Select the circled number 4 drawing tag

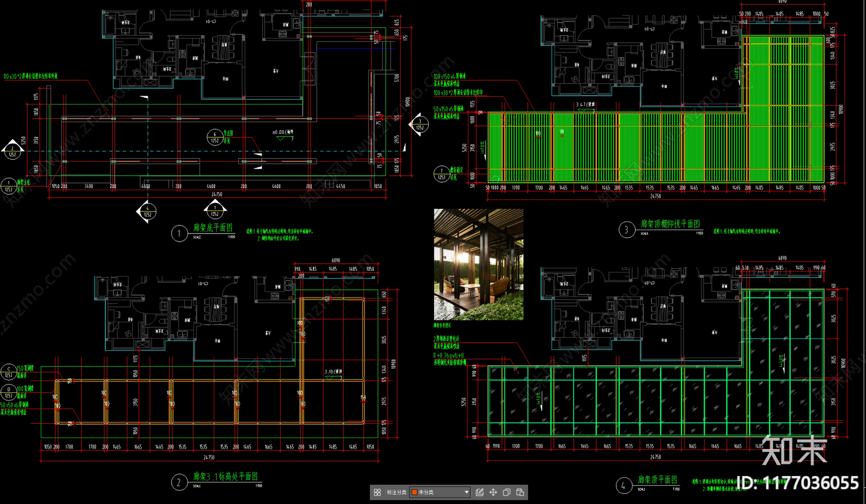pos(624,486)
